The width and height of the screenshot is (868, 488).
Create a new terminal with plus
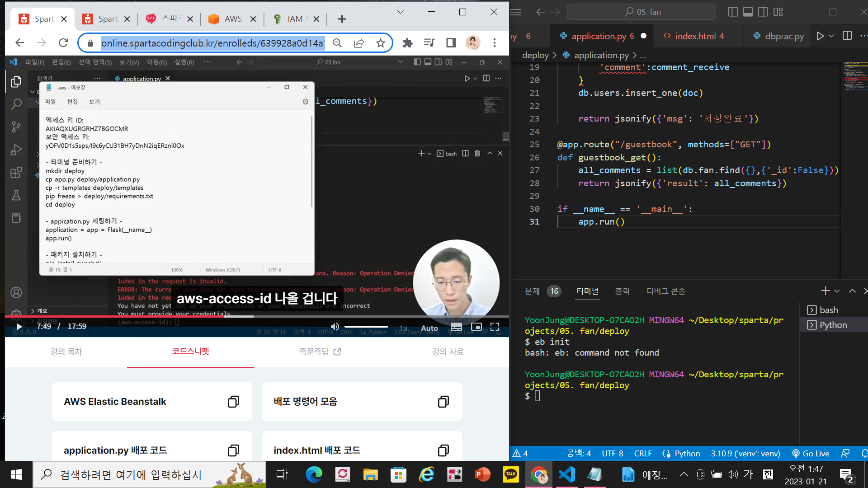tap(825, 291)
